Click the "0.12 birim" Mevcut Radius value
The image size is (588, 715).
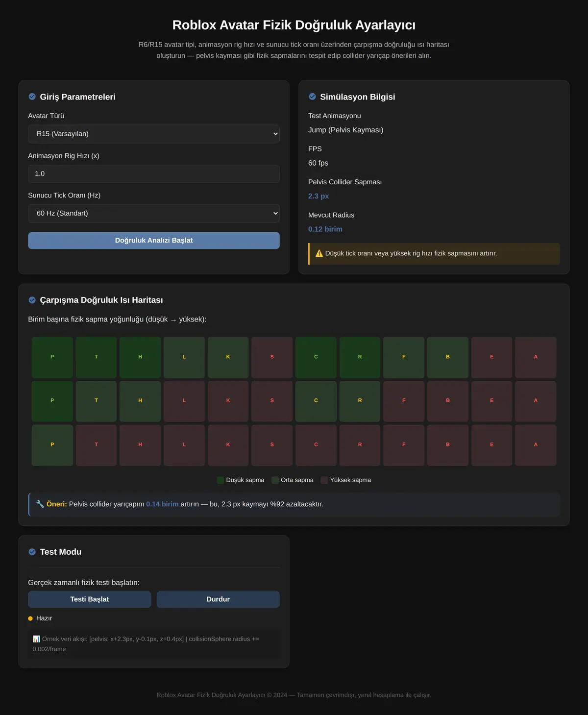click(325, 229)
